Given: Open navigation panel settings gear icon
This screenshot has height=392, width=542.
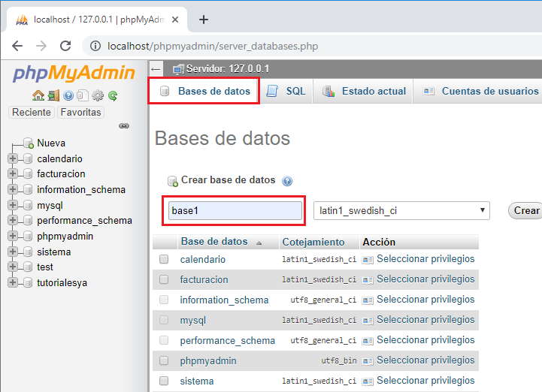Looking at the screenshot, I should point(98,95).
